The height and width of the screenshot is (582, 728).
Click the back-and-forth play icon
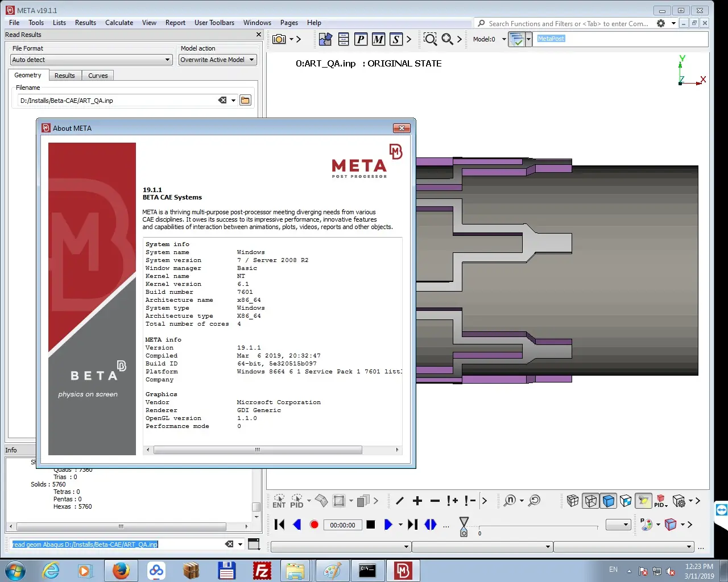coord(431,525)
